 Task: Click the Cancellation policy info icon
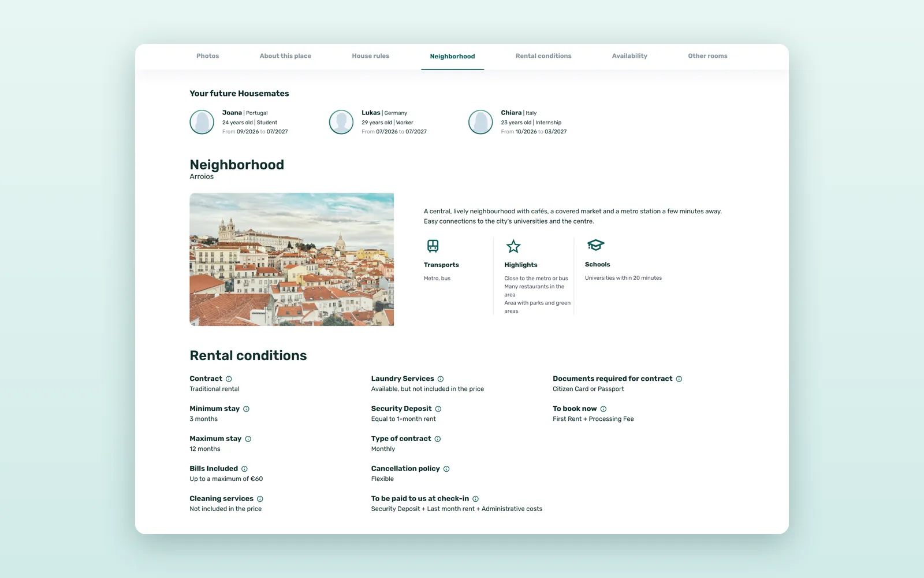click(x=446, y=469)
